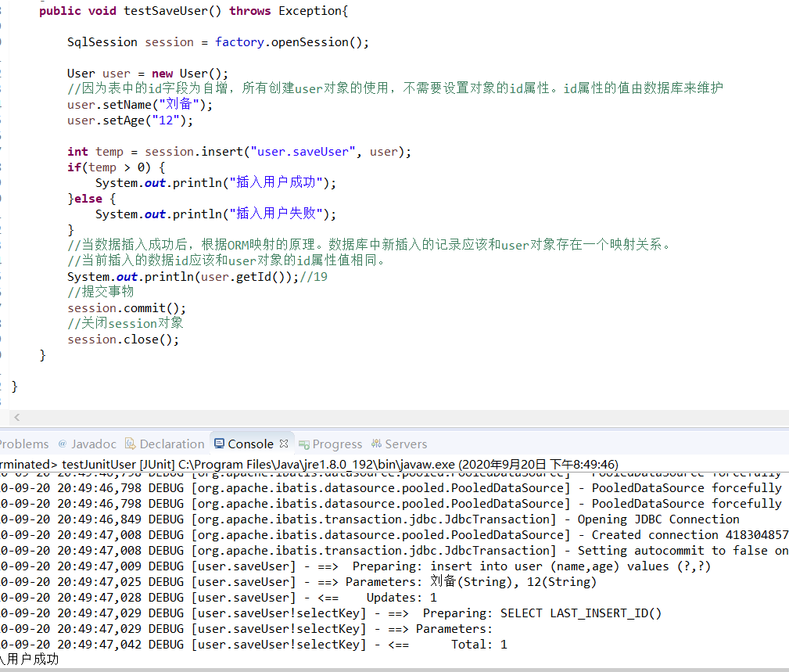This screenshot has height=672, width=789.
Task: Click the console output 用户成功 at bottom
Action: [x=30, y=659]
